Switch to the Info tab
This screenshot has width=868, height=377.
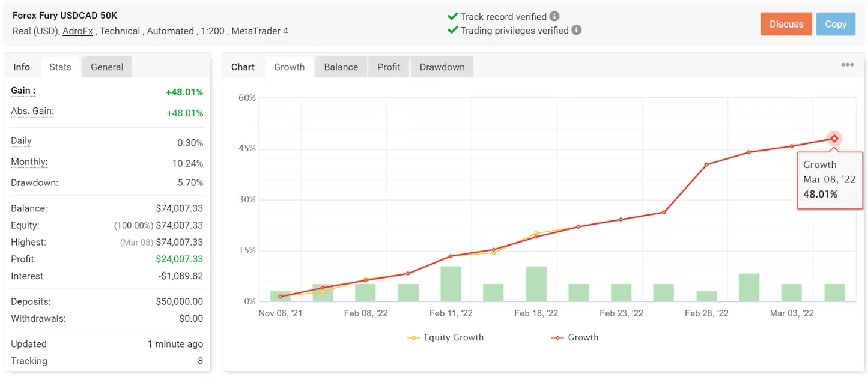pyautogui.click(x=22, y=67)
